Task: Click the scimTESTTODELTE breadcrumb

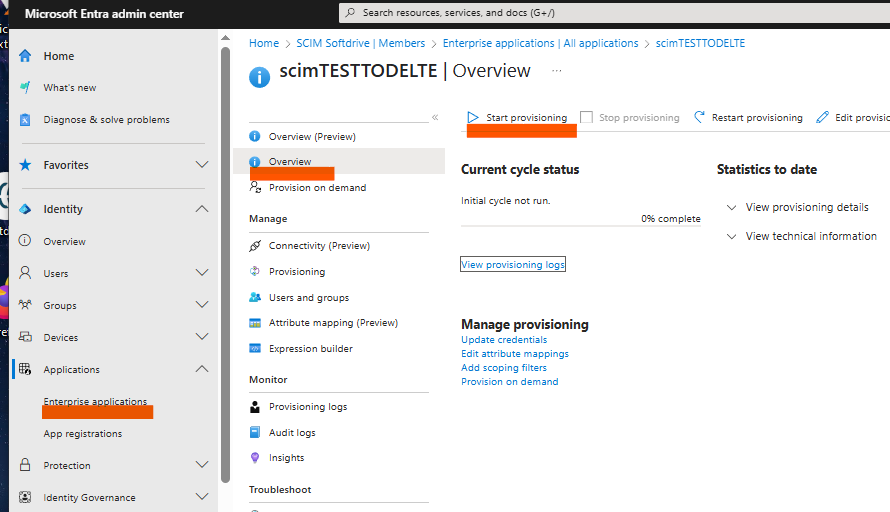Action: 700,43
